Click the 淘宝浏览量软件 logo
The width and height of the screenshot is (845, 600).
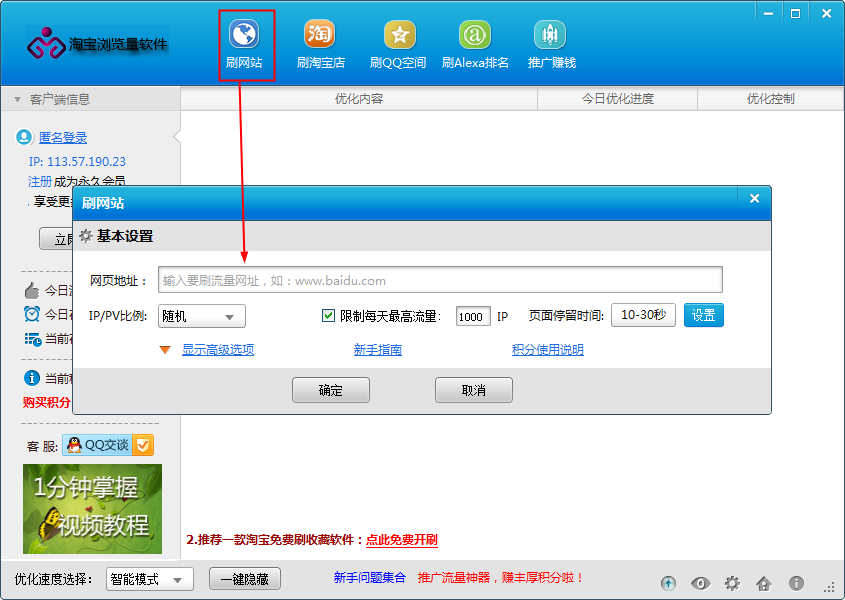[x=98, y=43]
